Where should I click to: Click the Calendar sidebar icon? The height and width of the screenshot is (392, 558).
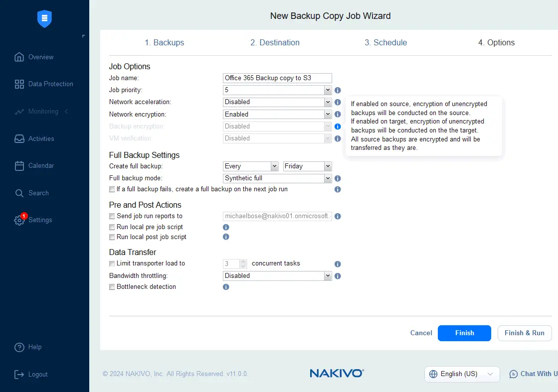(x=19, y=166)
